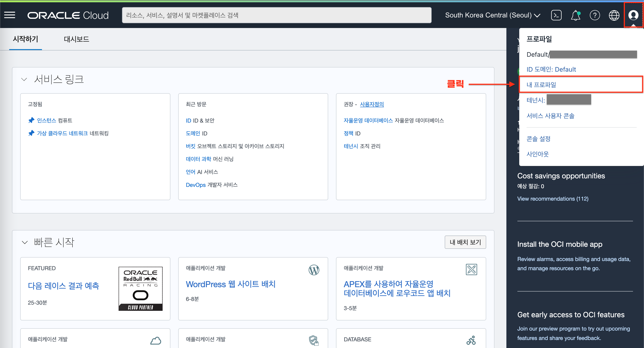Open the South Korea Central region dropdown
Viewport: 644px width, 348px height.
493,15
